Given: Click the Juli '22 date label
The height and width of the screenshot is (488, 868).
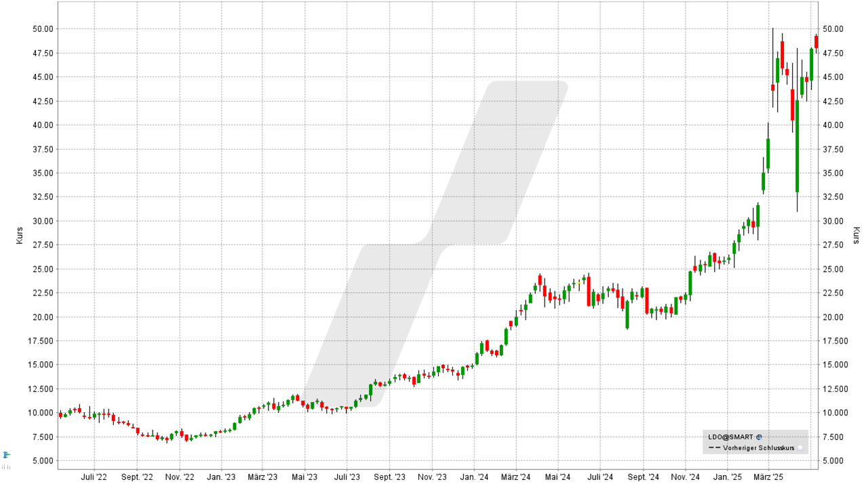Looking at the screenshot, I should (x=94, y=477).
